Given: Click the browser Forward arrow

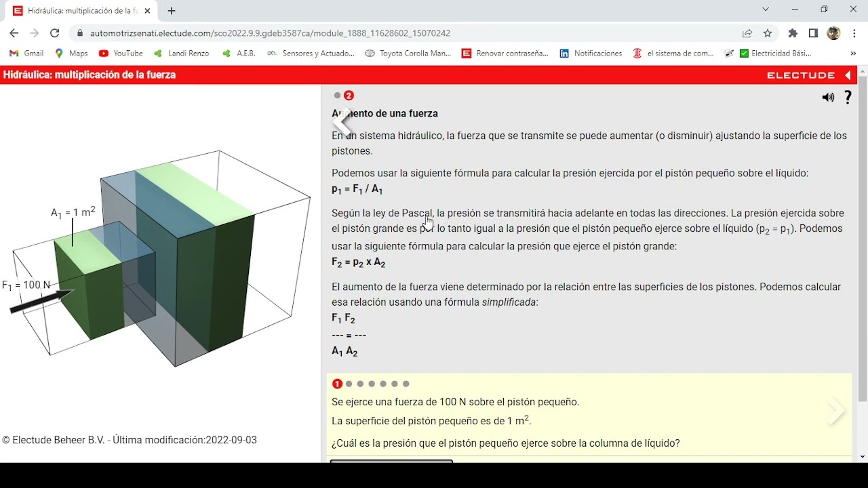Looking at the screenshot, I should pyautogui.click(x=35, y=33).
